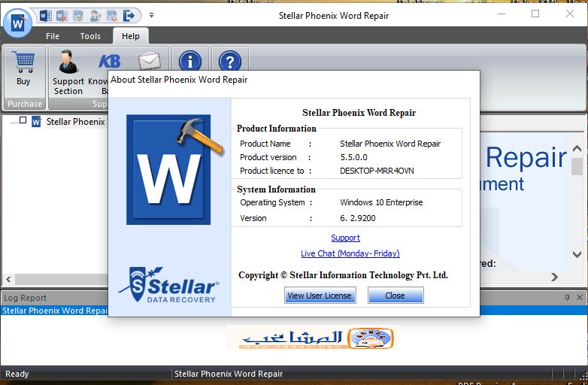This screenshot has height=385, width=588.
Task: Open the Customize Quick Access Toolbar arrow
Action: click(151, 15)
